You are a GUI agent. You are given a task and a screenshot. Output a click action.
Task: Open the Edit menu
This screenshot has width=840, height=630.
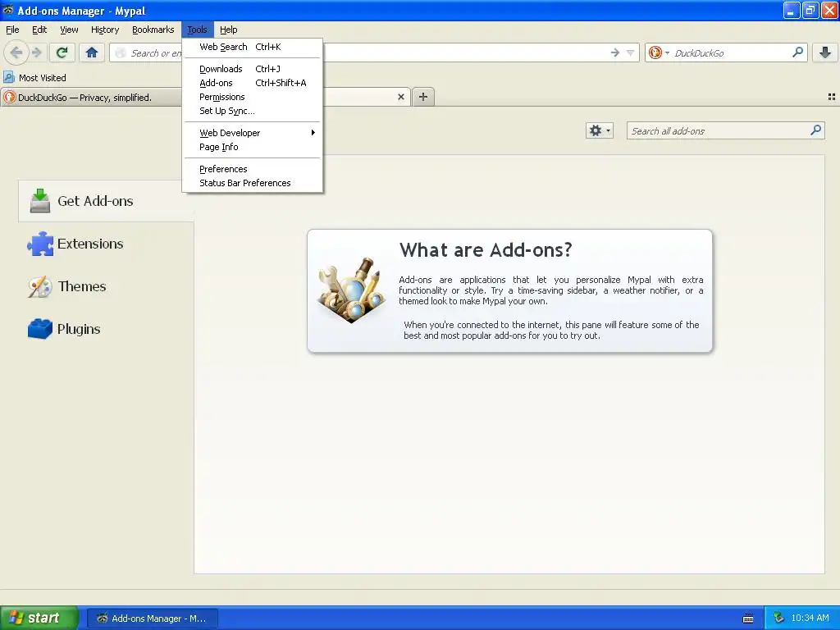39,30
